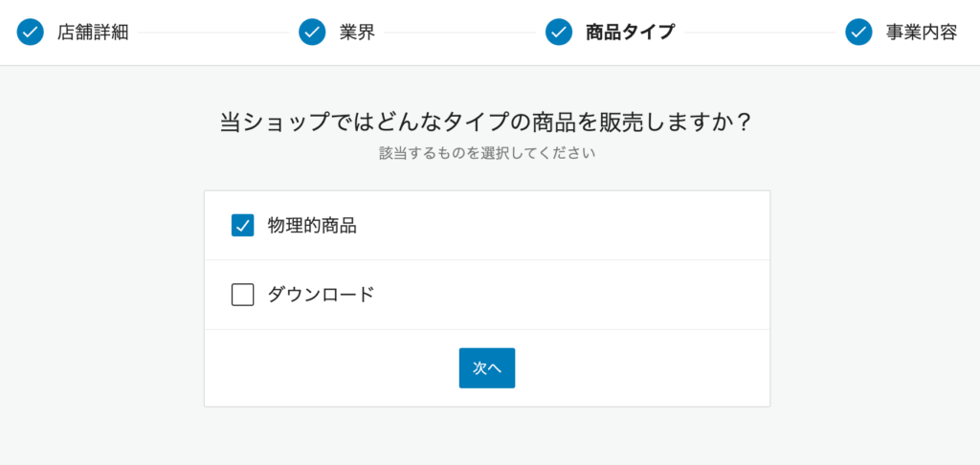Click the connector line between 業界 and 商品タイプ

pyautogui.click(x=460, y=33)
